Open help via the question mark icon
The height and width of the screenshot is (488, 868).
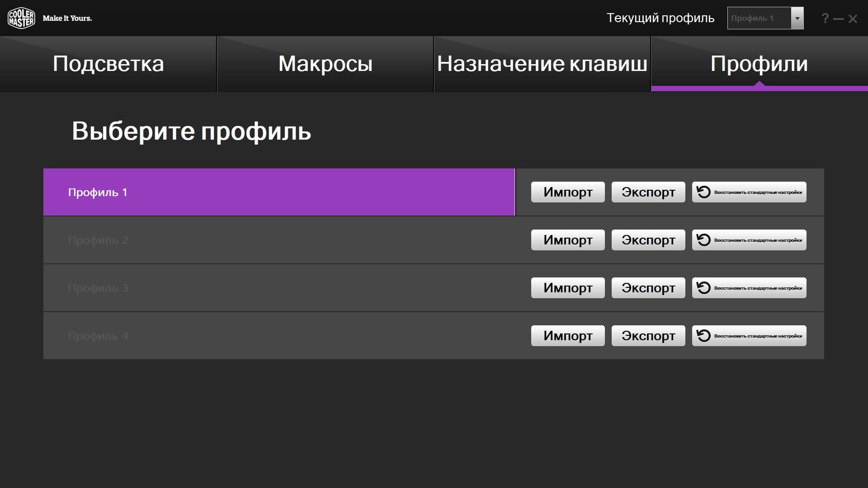point(825,18)
